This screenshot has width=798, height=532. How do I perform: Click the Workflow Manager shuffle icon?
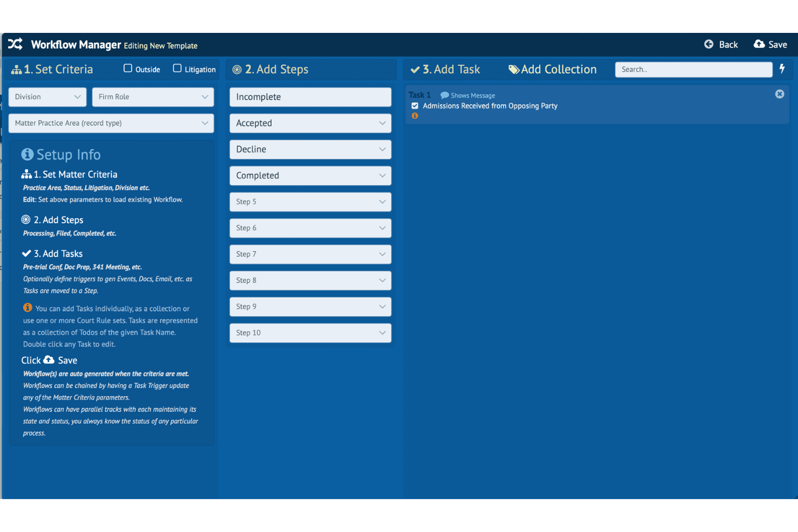15,44
